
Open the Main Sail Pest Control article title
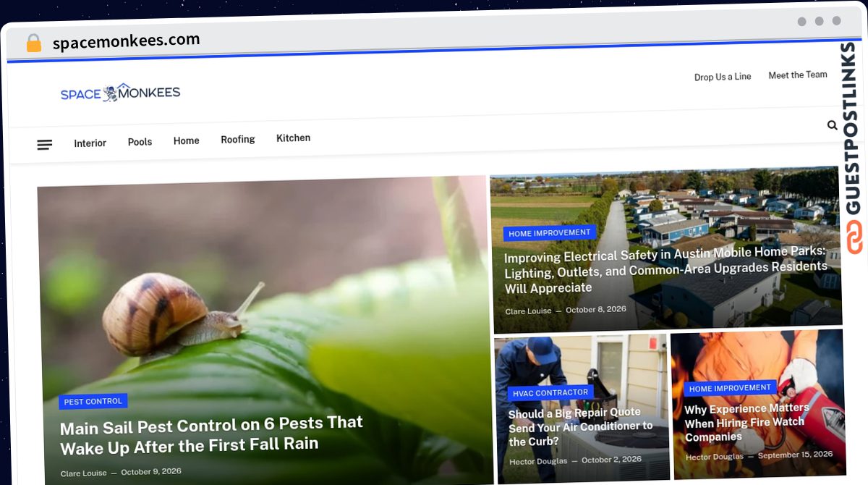pos(211,434)
